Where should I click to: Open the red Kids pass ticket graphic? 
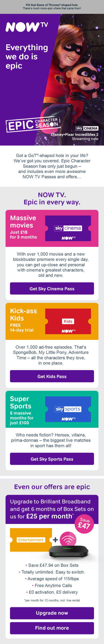click(68, 321)
